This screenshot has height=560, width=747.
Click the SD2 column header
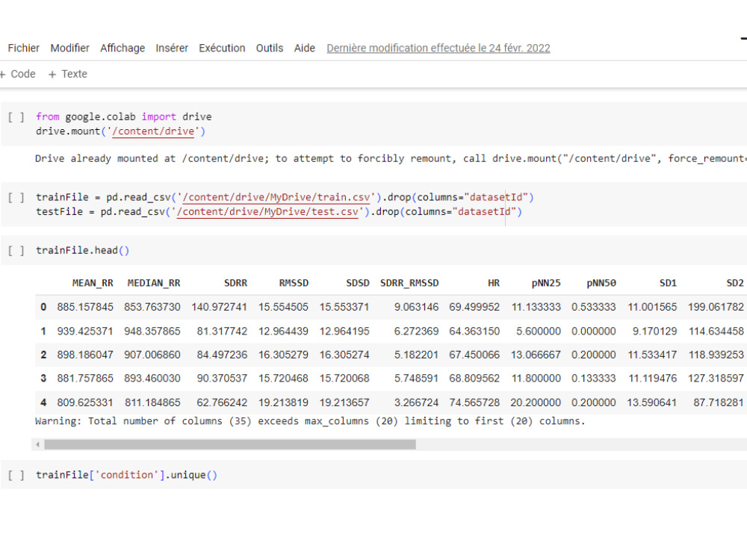point(735,283)
